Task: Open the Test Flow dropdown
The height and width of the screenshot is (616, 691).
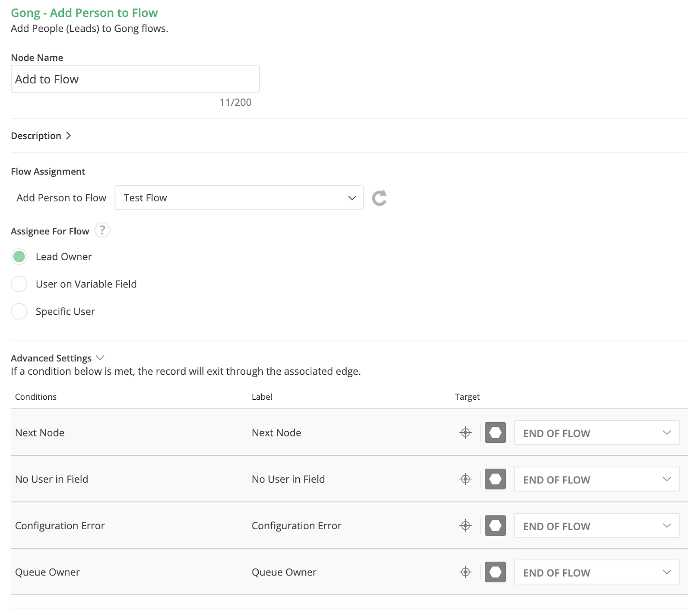Action: (239, 198)
